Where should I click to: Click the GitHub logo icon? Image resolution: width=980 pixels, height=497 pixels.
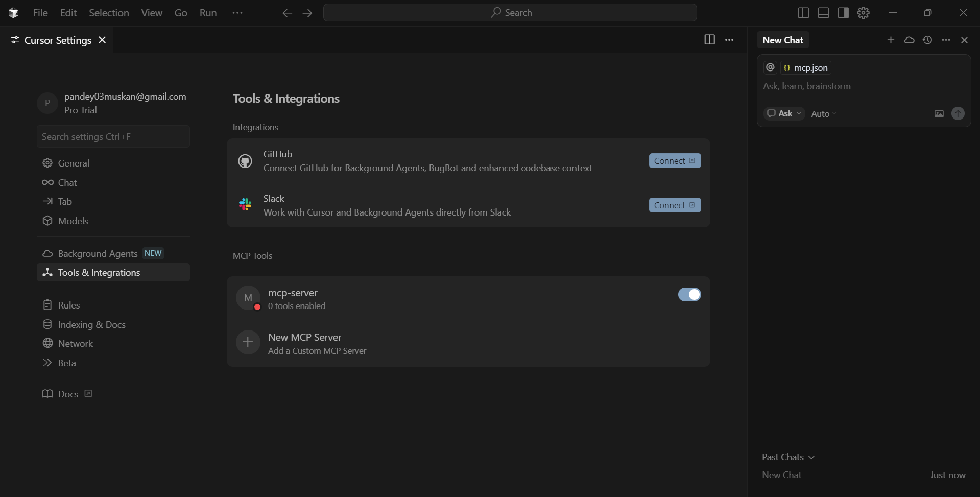click(245, 161)
